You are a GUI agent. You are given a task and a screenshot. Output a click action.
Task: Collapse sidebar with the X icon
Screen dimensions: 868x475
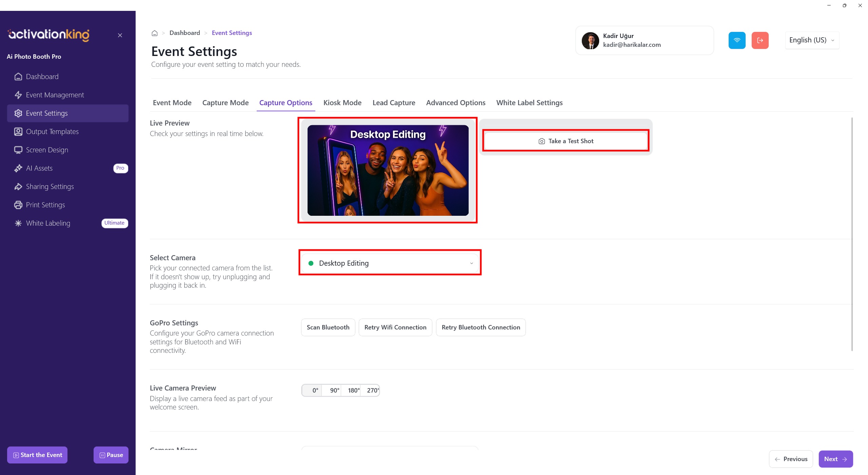pos(120,35)
